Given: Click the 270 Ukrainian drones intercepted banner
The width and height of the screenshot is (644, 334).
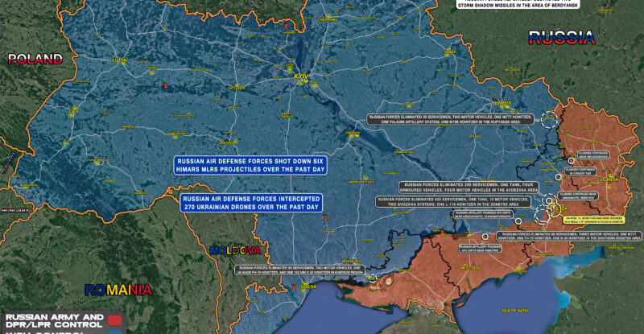Looking at the screenshot, I should click(251, 202).
